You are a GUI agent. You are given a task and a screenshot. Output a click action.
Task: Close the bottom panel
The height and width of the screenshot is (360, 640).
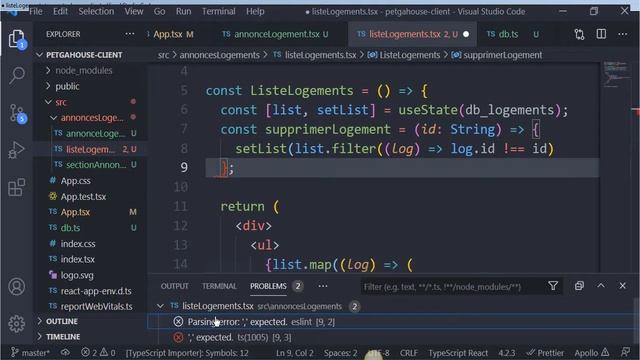622,286
